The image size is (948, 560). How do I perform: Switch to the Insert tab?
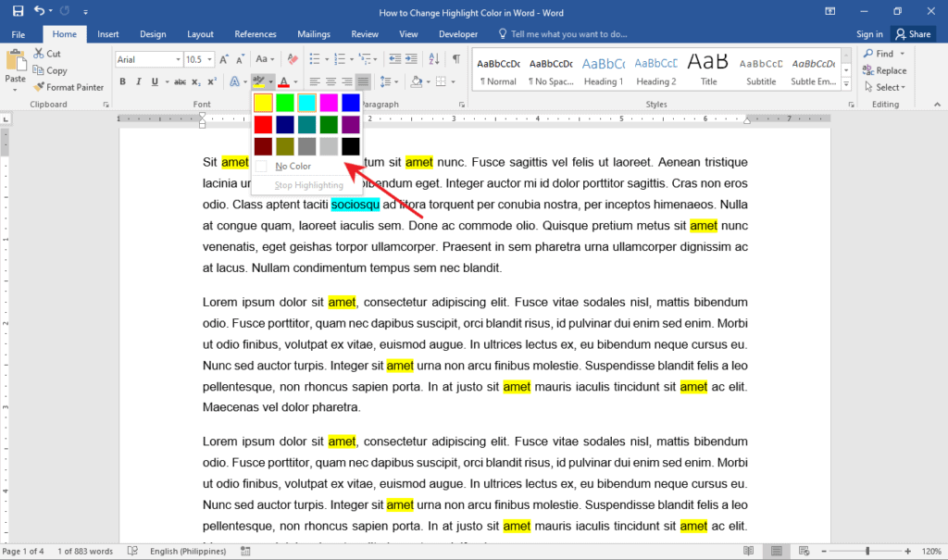tap(108, 34)
